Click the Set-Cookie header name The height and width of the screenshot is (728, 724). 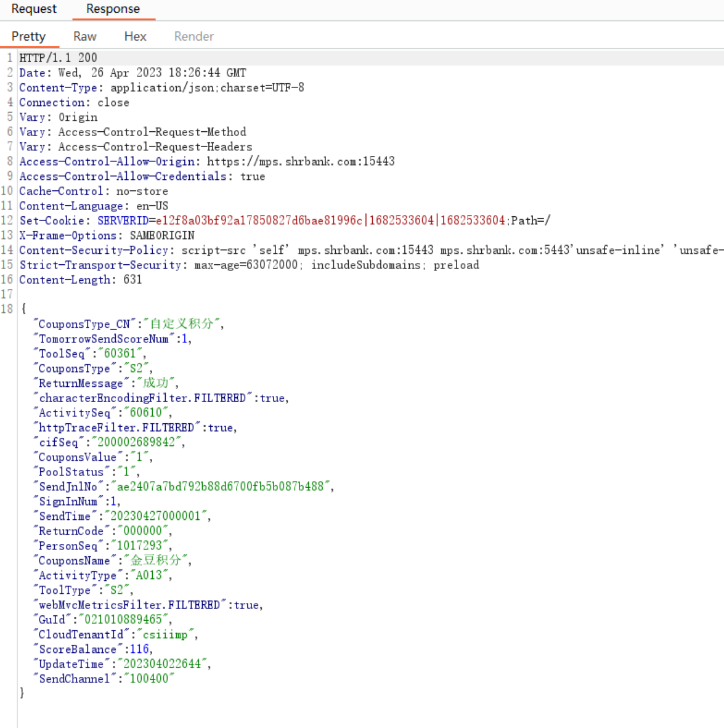[x=52, y=220]
